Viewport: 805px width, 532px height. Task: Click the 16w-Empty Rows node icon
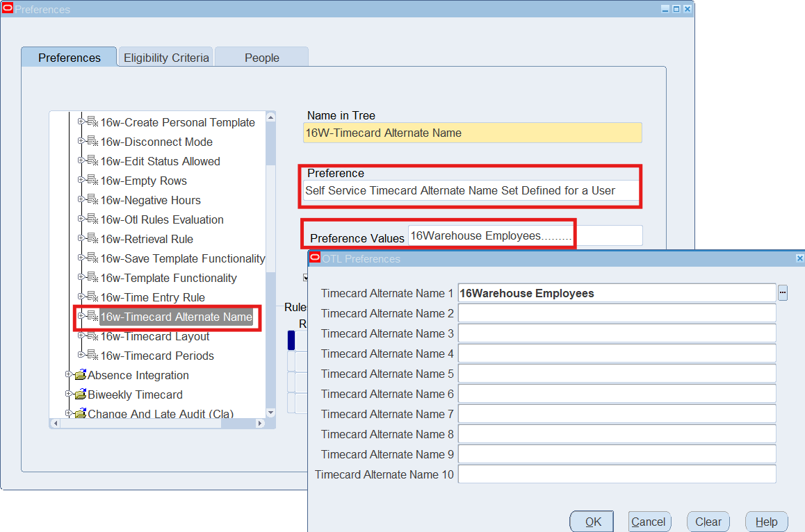(92, 181)
